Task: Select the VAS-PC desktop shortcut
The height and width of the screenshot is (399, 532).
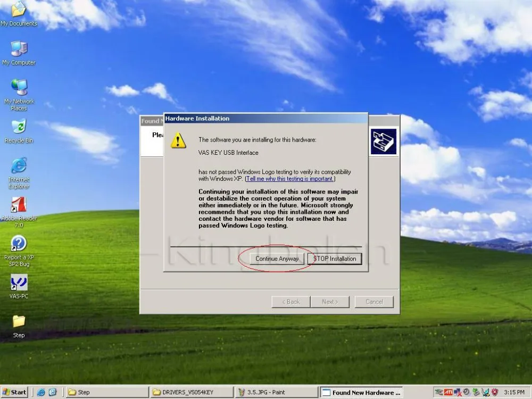Action: (19, 287)
